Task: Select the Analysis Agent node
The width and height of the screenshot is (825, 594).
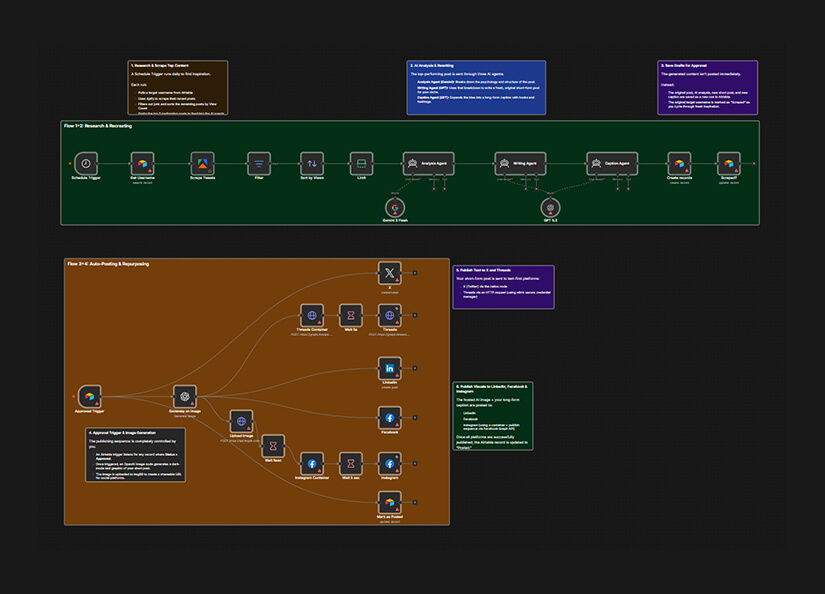Action: (428, 163)
